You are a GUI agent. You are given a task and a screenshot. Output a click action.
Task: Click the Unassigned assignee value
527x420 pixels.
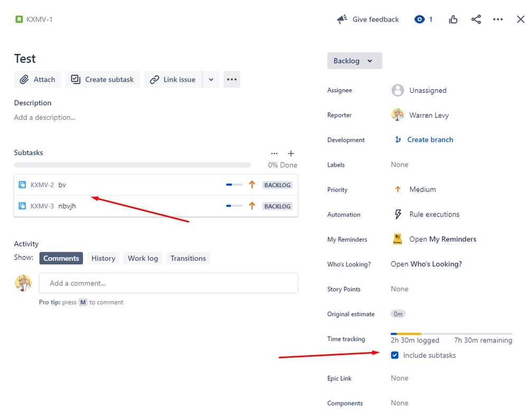click(x=428, y=90)
